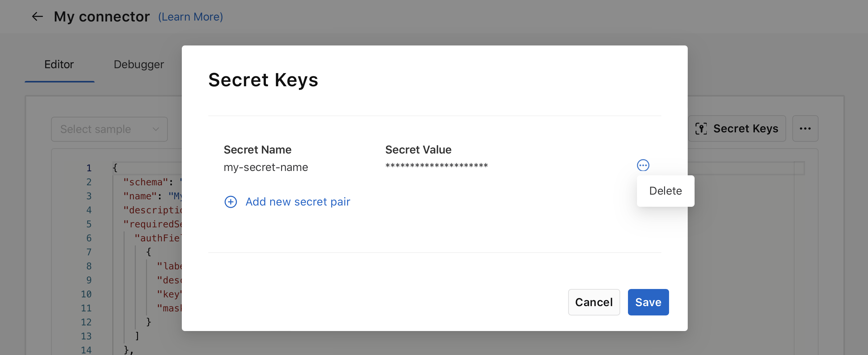Select the Delete option from context menu

tap(665, 191)
